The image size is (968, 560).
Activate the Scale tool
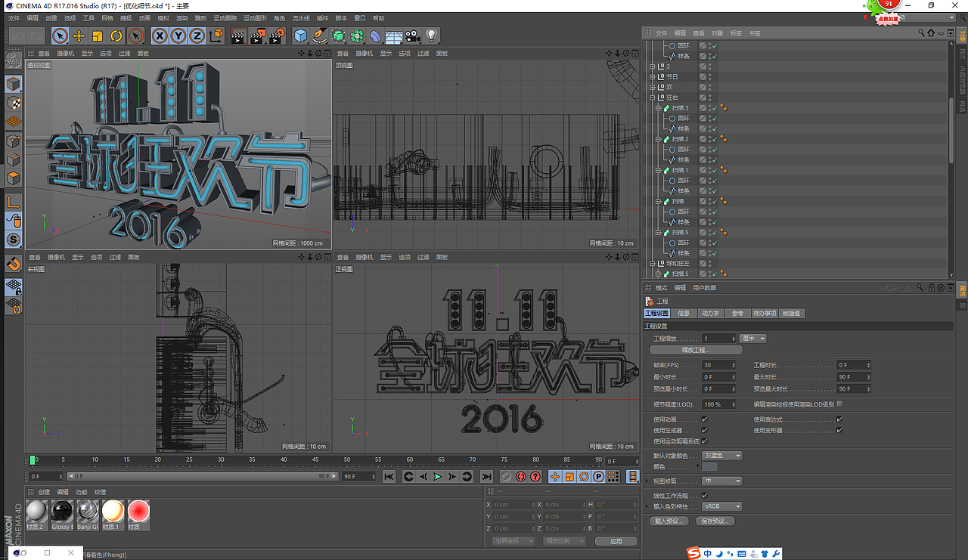pyautogui.click(x=98, y=36)
